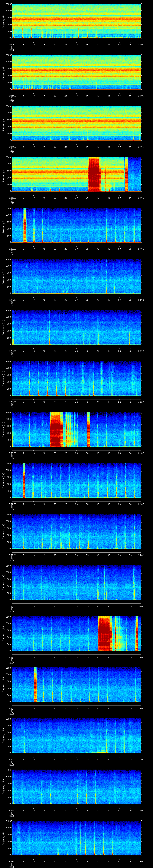Select the spectrogram panel starting at 2:37:00
The width and height of the screenshot is (153, 868).
tap(76, 787)
